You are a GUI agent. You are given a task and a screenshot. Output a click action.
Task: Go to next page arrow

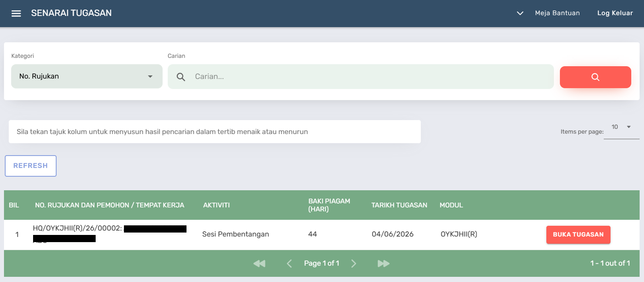coord(353,263)
